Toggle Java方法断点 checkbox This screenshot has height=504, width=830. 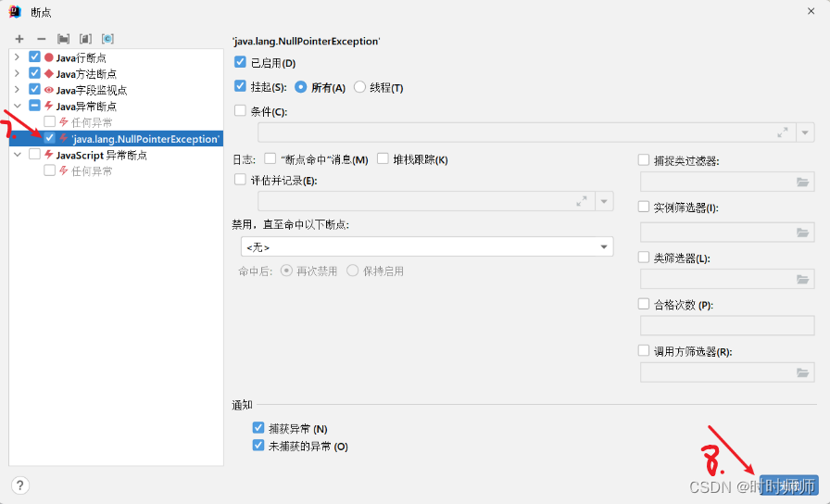point(34,73)
